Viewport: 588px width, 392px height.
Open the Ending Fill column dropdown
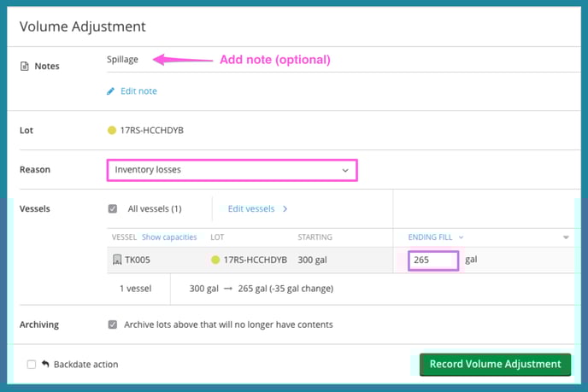pyautogui.click(x=436, y=237)
